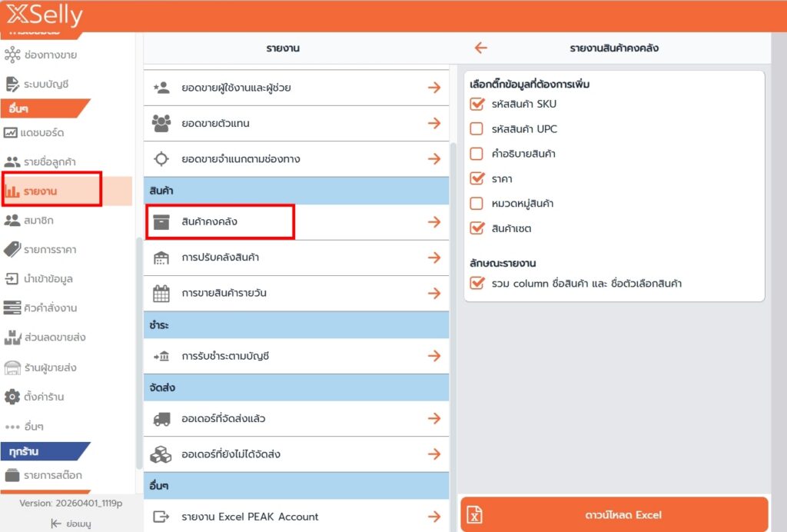Toggle the รวม column ชื่อสินค้า checkbox
This screenshot has height=532, width=787.
click(x=477, y=284)
